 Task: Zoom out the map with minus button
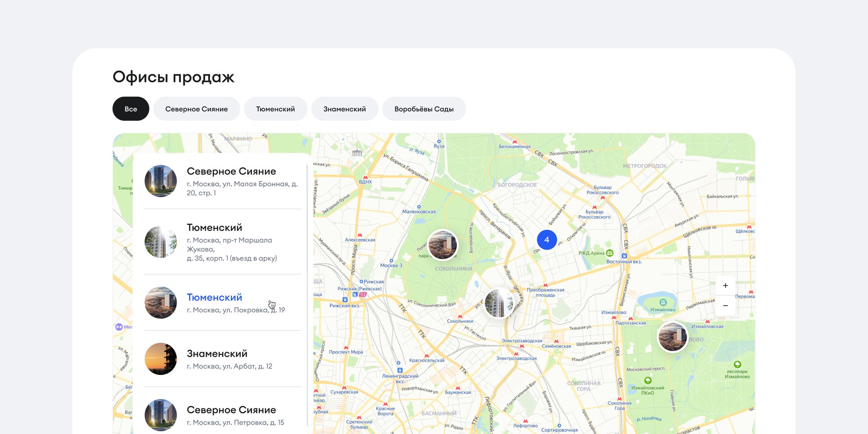pos(725,306)
